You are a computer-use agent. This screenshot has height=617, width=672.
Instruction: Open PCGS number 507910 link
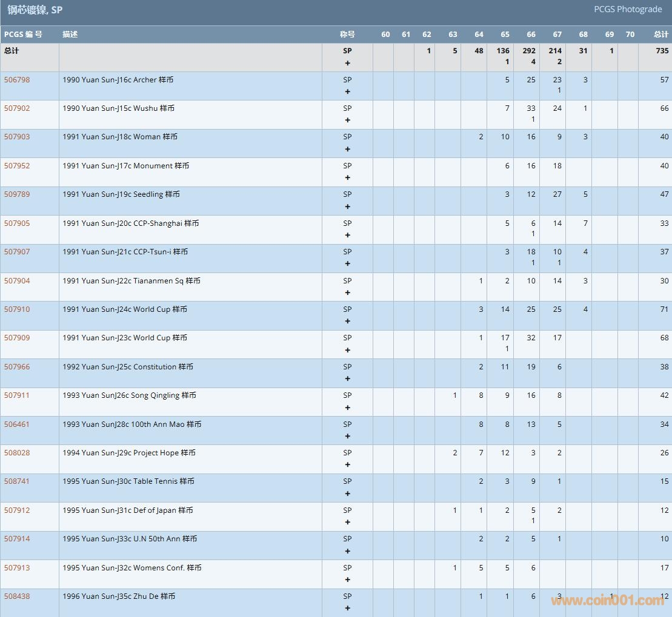click(17, 309)
